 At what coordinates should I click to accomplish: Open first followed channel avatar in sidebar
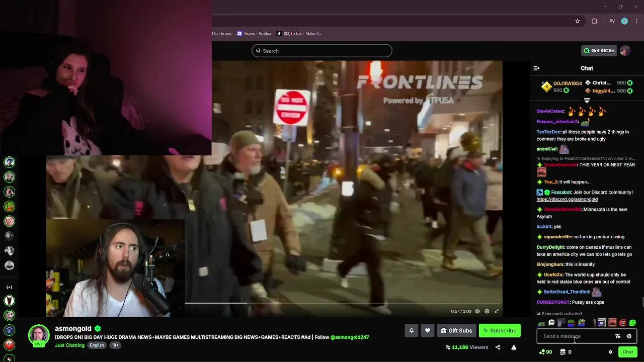[x=9, y=162]
